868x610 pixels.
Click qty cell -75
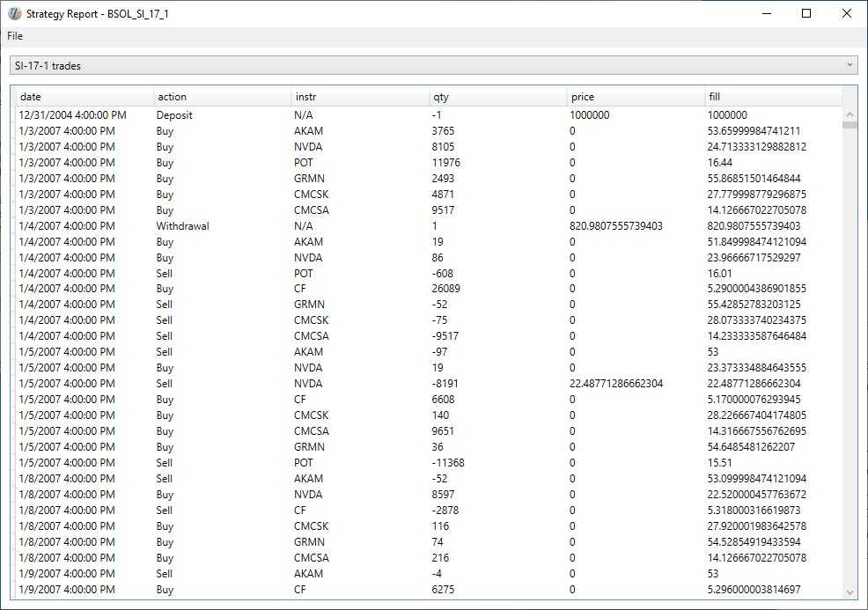pyautogui.click(x=439, y=320)
